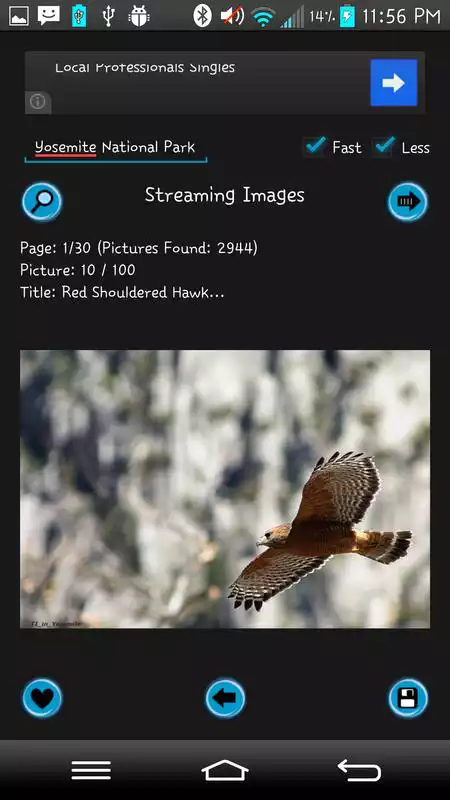Tap the Local Professionals Singles ad text
The width and height of the screenshot is (450, 800).
[x=145, y=67]
